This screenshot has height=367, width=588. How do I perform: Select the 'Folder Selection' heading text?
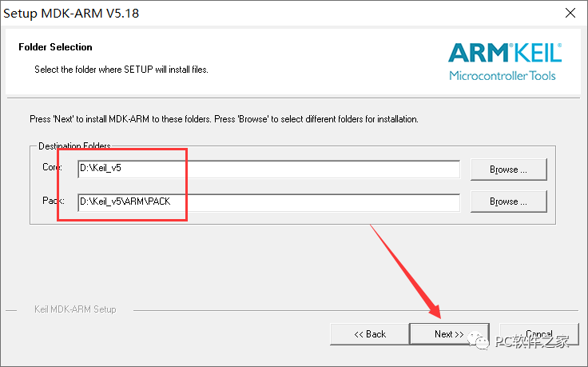55,47
